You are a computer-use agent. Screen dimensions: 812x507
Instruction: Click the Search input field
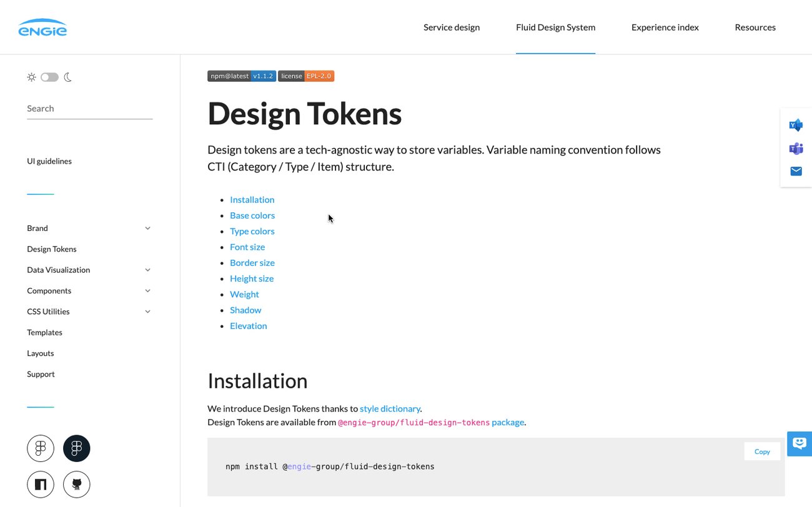point(89,108)
